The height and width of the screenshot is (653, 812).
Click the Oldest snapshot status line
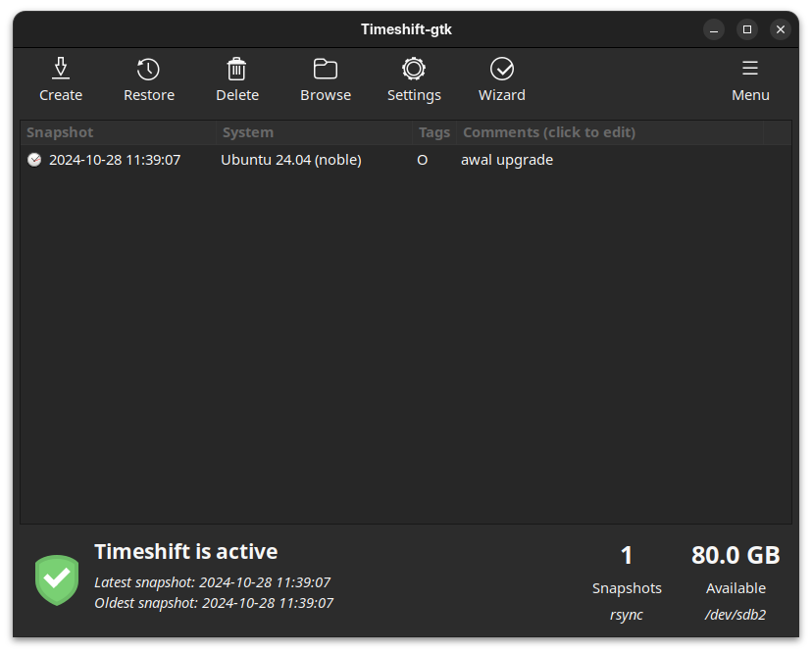214,603
